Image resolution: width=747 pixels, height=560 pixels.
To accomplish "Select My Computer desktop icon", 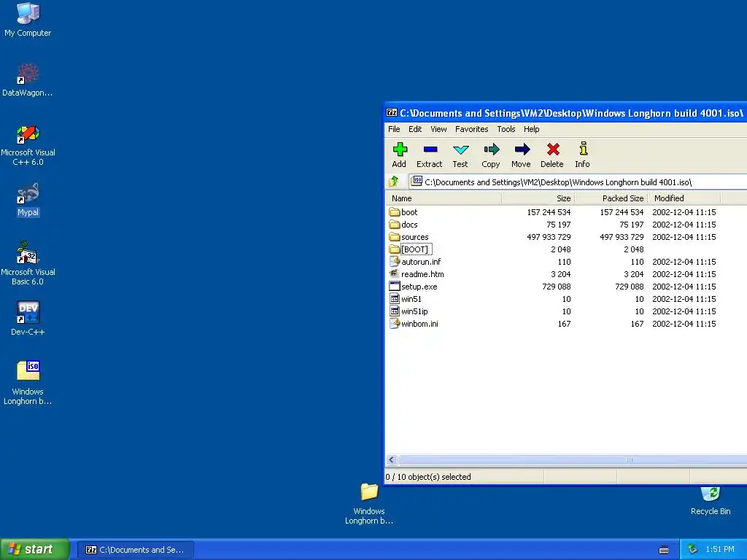I will [x=28, y=20].
